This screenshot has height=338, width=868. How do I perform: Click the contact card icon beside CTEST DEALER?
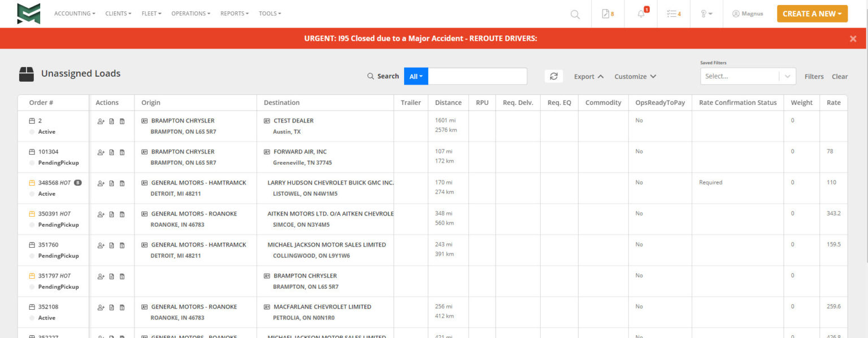click(267, 121)
